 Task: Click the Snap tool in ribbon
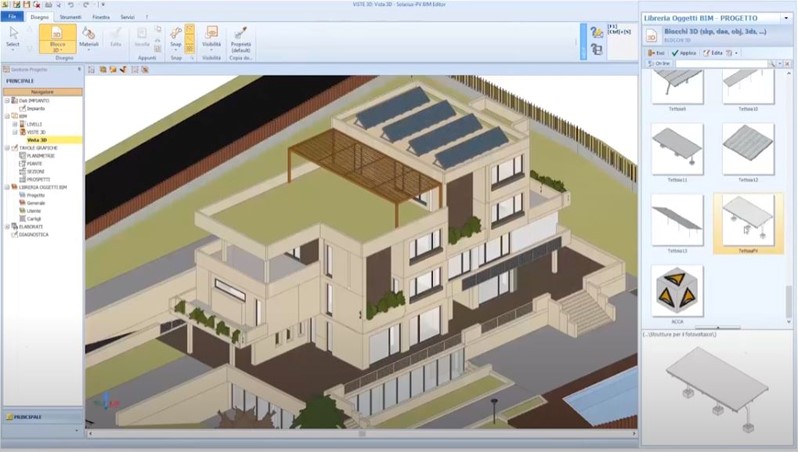pyautogui.click(x=176, y=38)
